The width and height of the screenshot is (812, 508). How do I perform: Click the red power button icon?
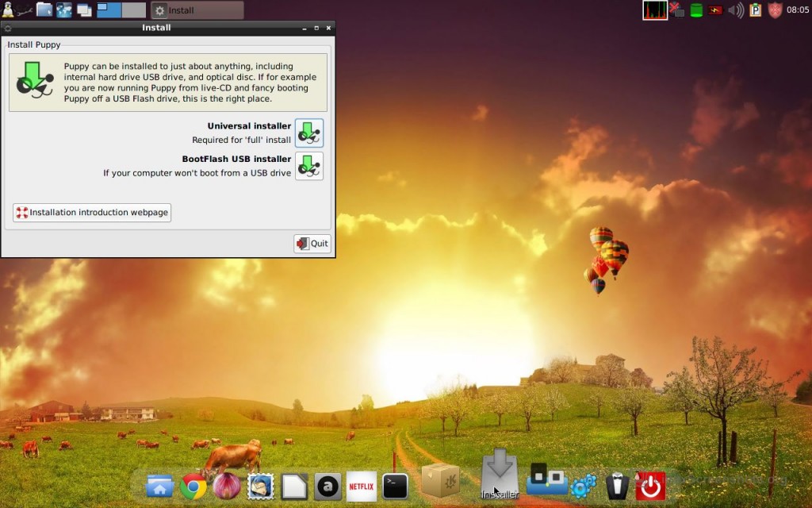650,486
